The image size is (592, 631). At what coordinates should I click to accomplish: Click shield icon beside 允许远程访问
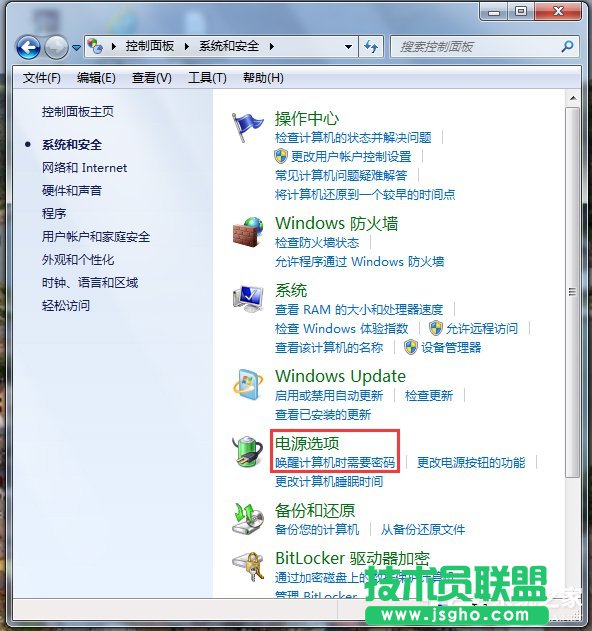(x=435, y=328)
